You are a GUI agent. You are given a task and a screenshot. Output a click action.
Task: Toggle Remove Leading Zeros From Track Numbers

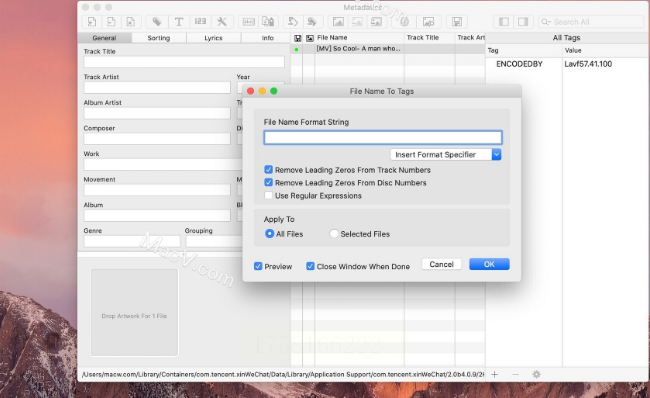(x=269, y=170)
